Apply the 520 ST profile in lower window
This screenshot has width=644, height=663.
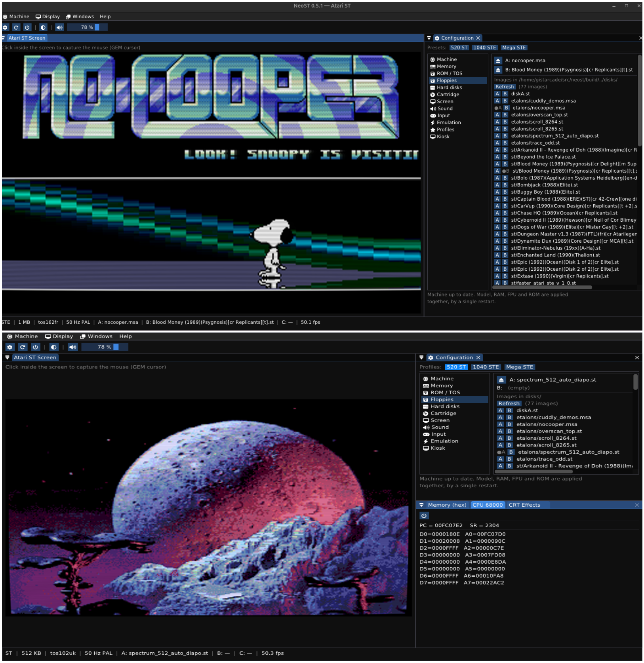(x=456, y=367)
